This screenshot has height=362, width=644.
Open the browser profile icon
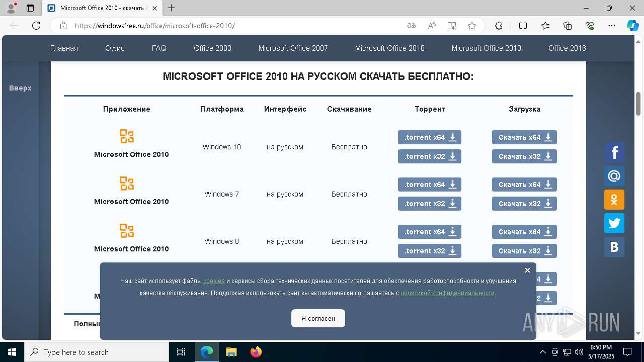pyautogui.click(x=11, y=8)
